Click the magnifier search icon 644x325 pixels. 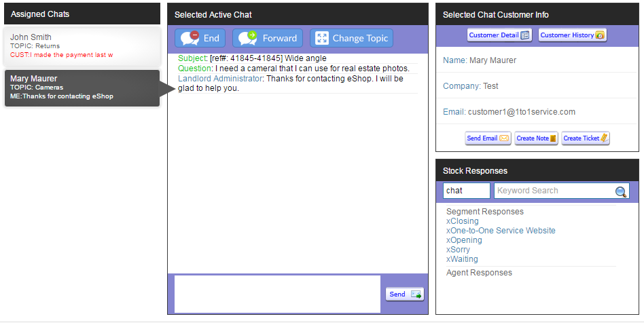[620, 191]
